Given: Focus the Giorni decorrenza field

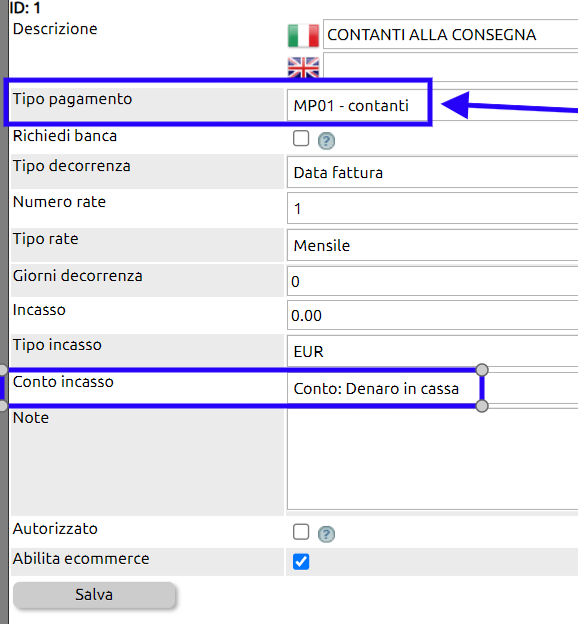Looking at the screenshot, I should tap(433, 281).
